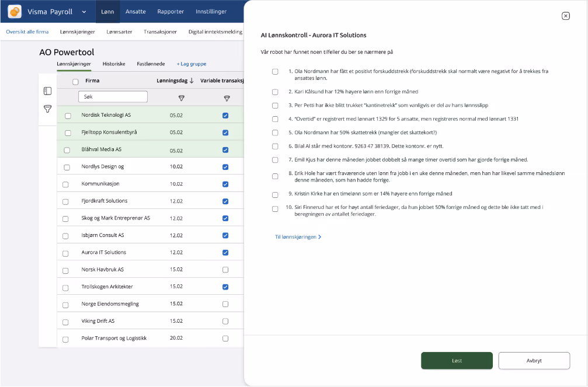The width and height of the screenshot is (588, 387).
Task: Select the Aurora IT Solutions row checkbox
Action: click(65, 253)
